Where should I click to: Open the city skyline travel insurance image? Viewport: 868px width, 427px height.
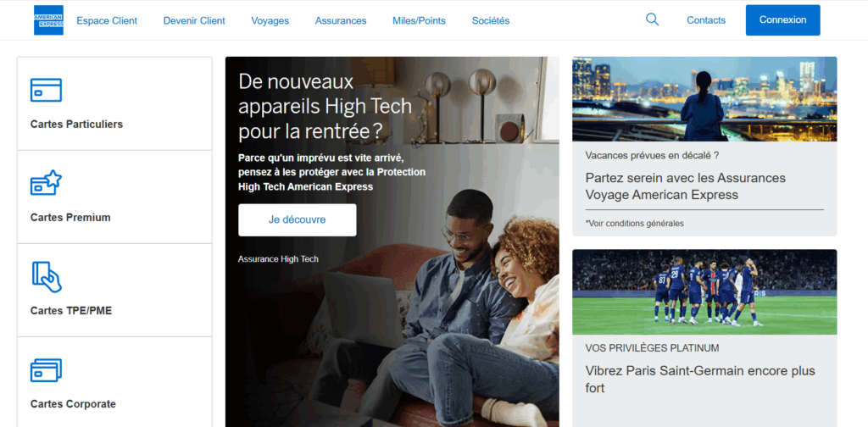pos(704,99)
